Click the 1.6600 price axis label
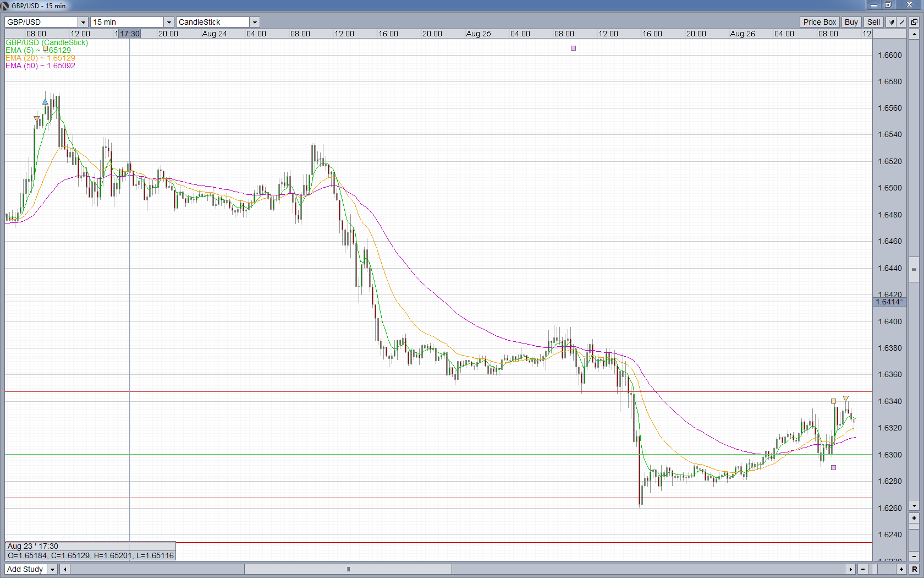 [x=890, y=55]
